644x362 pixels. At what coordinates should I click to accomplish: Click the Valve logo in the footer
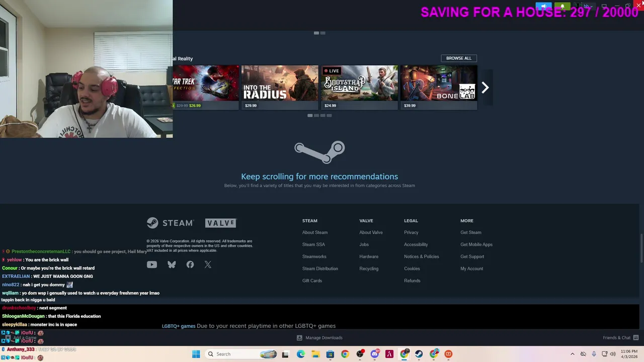click(220, 223)
